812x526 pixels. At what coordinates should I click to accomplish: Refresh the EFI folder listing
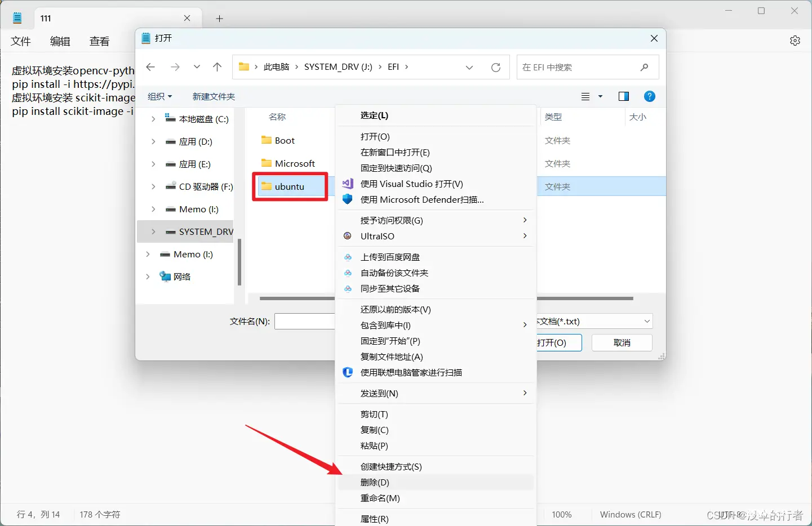[x=496, y=68]
